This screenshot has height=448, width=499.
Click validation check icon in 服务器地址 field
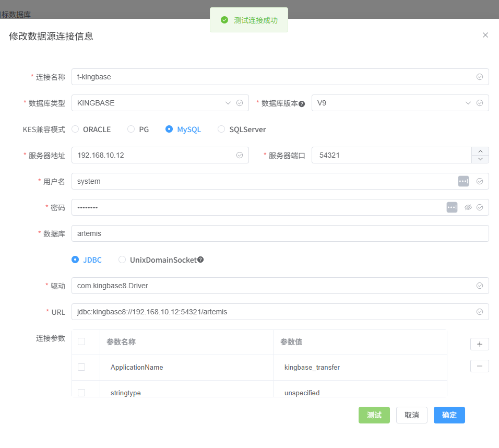[240, 155]
